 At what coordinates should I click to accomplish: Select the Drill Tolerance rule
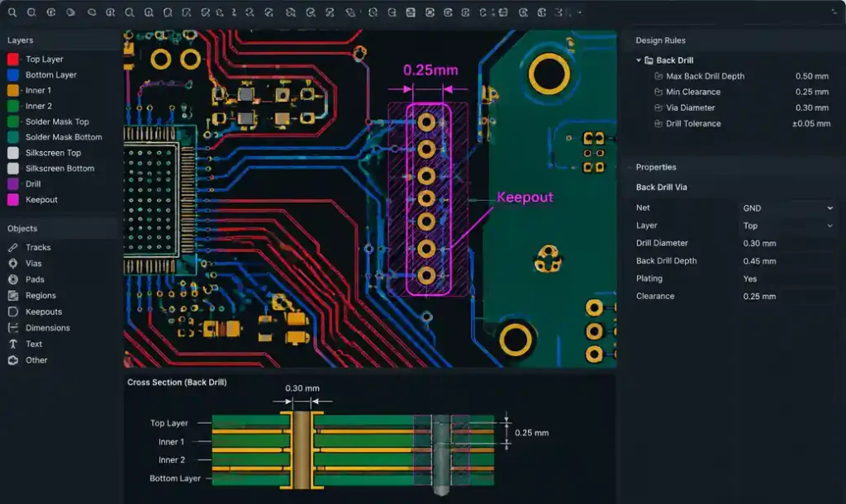pos(693,124)
